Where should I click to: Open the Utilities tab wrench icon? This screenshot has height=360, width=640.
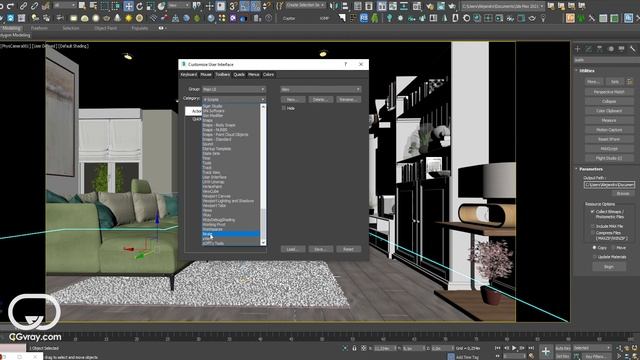click(x=632, y=49)
